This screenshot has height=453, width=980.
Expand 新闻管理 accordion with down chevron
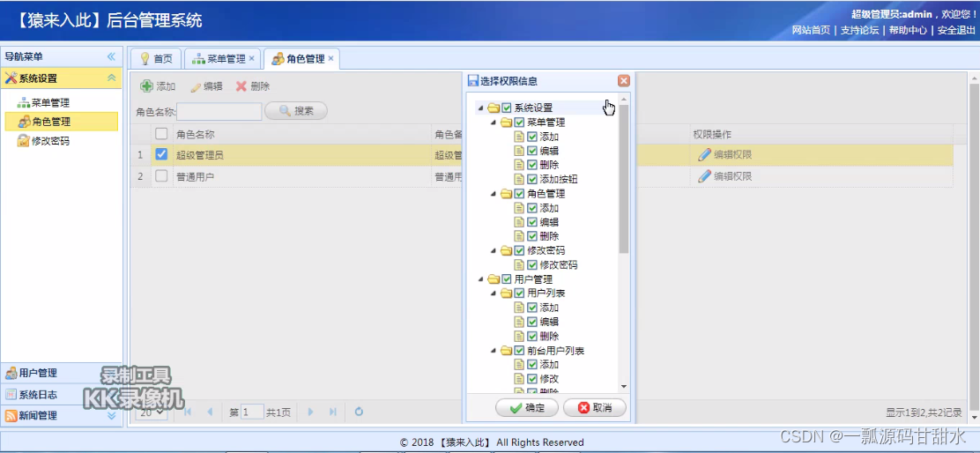111,415
